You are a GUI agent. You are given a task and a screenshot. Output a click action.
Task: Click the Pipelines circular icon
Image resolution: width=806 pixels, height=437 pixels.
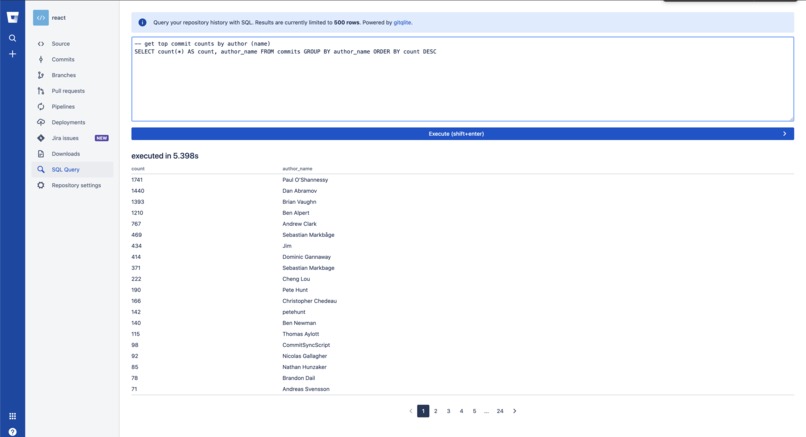[x=41, y=106]
